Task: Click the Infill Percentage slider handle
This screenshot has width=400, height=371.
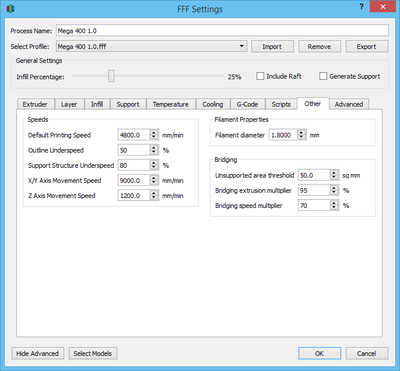Action: 111,76
